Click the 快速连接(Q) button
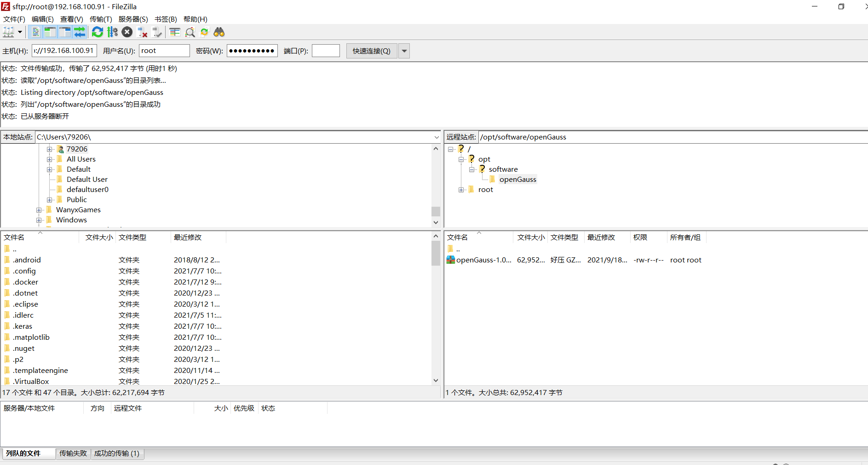 (371, 51)
